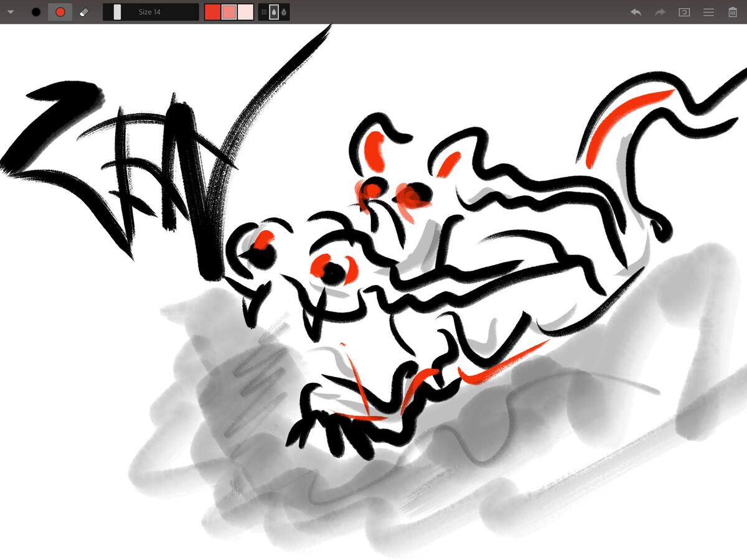Collapse the toolbar with the triangle arrow
The image size is (747, 560).
point(11,12)
